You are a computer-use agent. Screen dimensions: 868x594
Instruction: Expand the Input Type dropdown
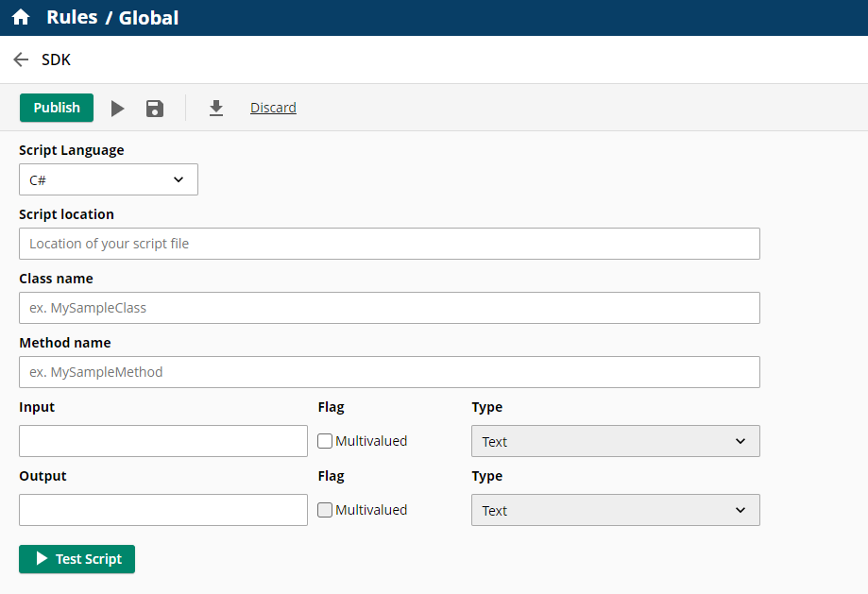(x=615, y=441)
